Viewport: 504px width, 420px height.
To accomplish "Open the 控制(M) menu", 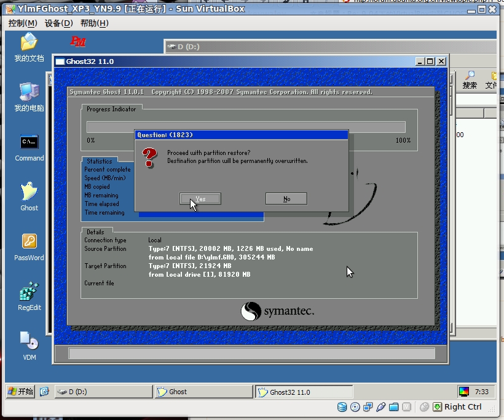I will [x=23, y=23].
